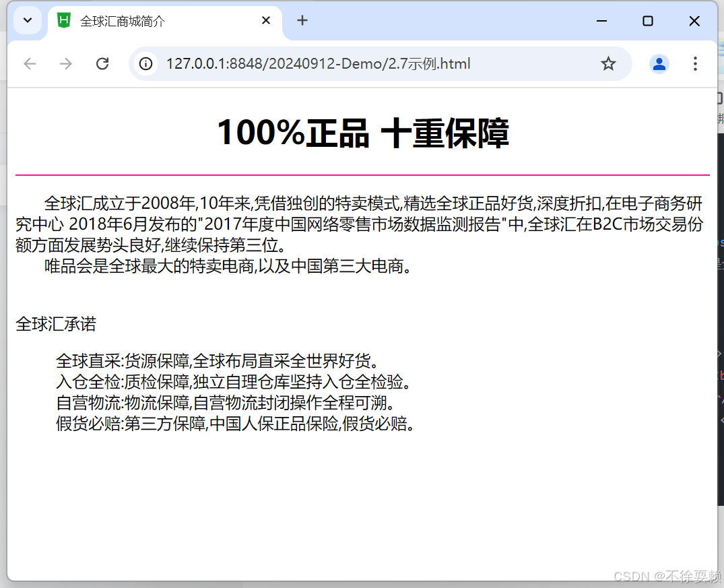
Task: Click the HBuilder favicon on the tab
Action: 64,20
